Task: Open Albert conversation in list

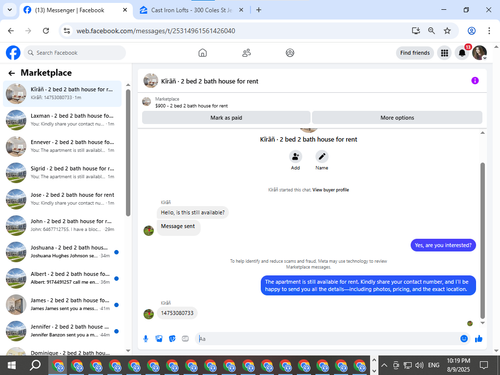Action: pos(62,278)
